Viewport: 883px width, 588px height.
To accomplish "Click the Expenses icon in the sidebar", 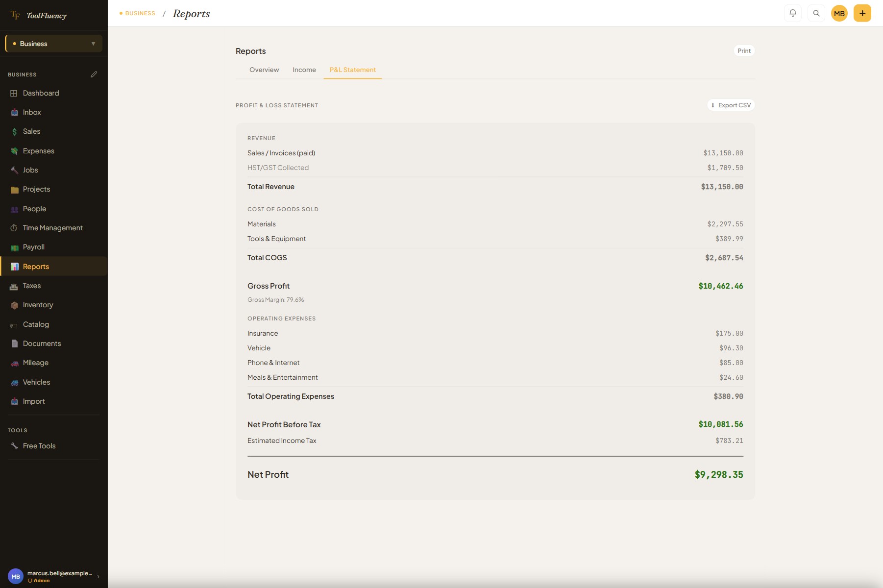I will point(14,151).
